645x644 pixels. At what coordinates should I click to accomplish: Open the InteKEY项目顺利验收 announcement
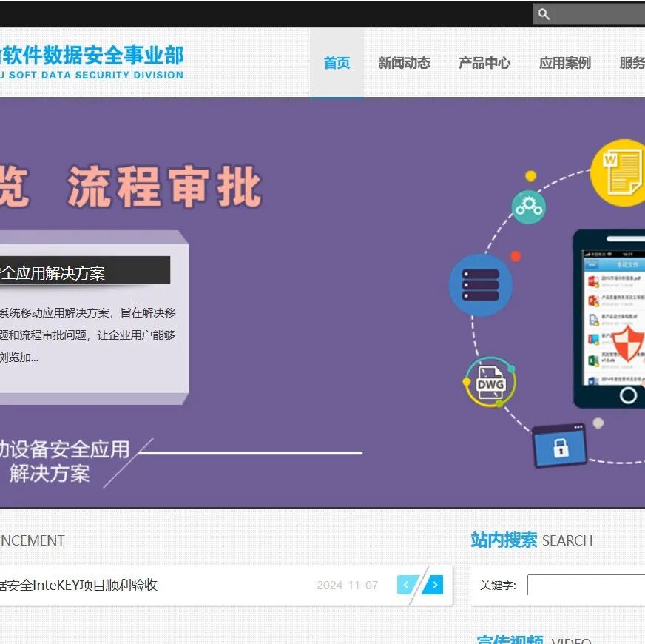(78, 585)
